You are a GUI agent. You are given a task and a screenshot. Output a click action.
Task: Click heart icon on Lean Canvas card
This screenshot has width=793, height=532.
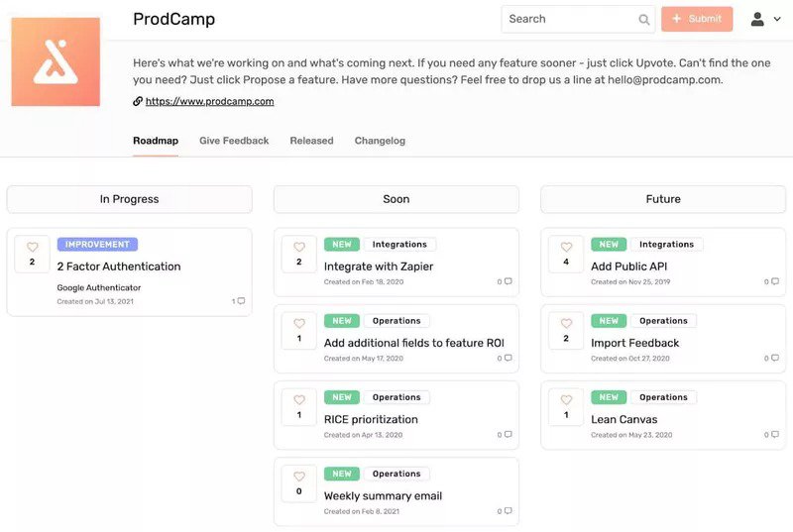pos(566,401)
